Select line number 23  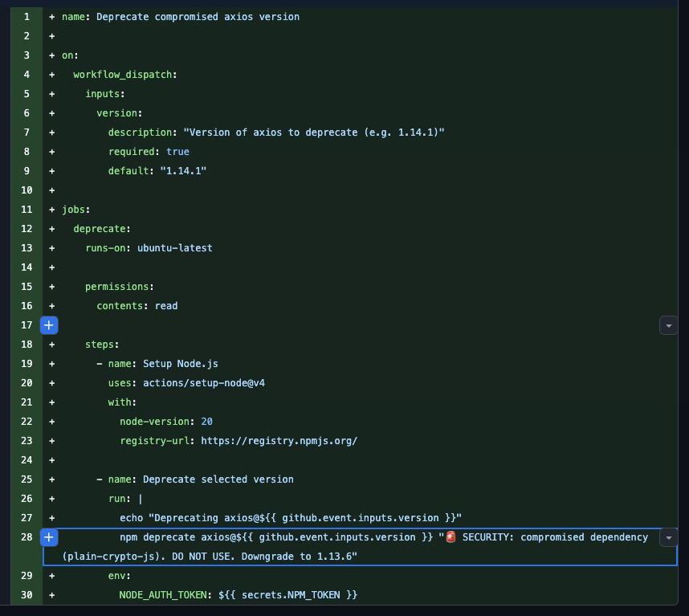[x=26, y=441]
